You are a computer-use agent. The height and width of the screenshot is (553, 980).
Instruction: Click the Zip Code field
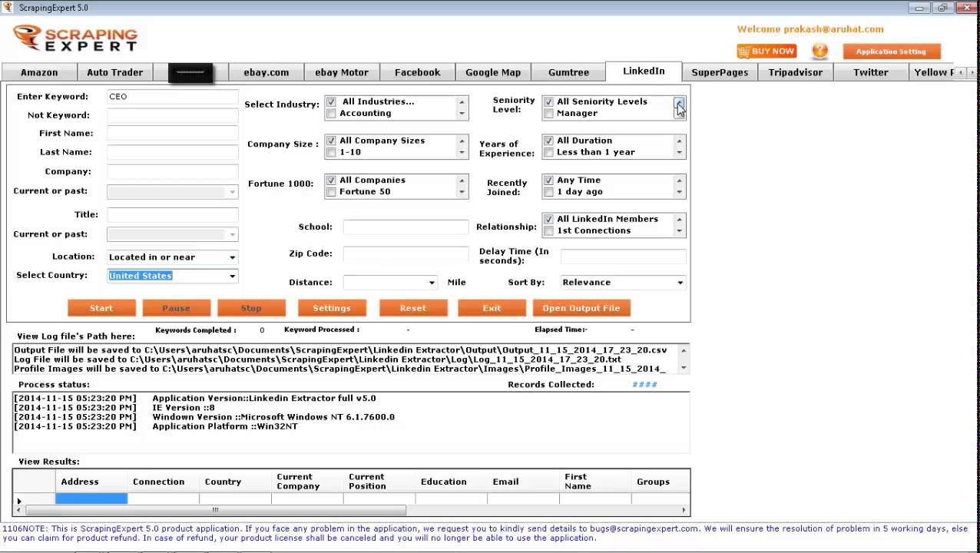pyautogui.click(x=406, y=253)
